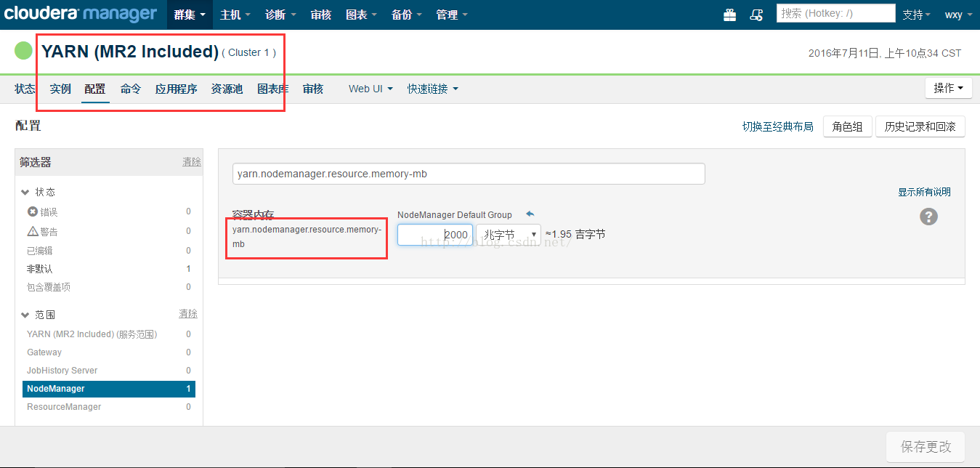Open the Web UI dropdown
The width and height of the screenshot is (980, 468).
click(x=370, y=89)
